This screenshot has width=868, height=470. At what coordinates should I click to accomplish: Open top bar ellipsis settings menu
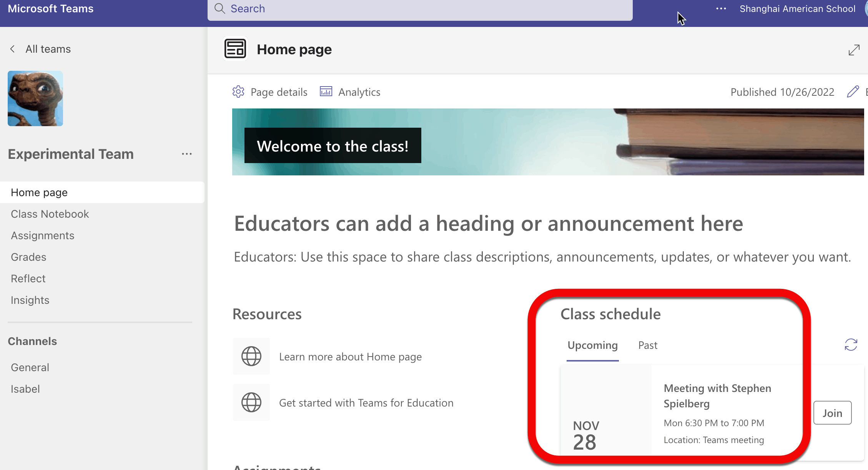coord(721,8)
